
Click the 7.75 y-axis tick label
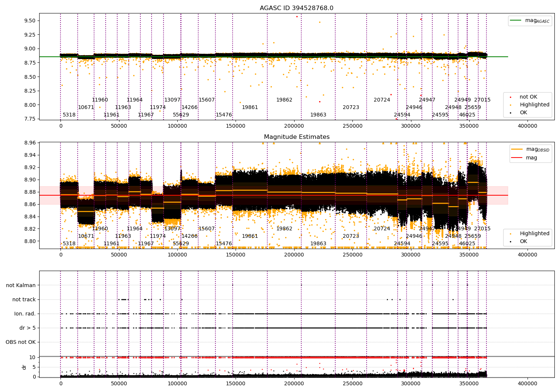click(x=30, y=119)
